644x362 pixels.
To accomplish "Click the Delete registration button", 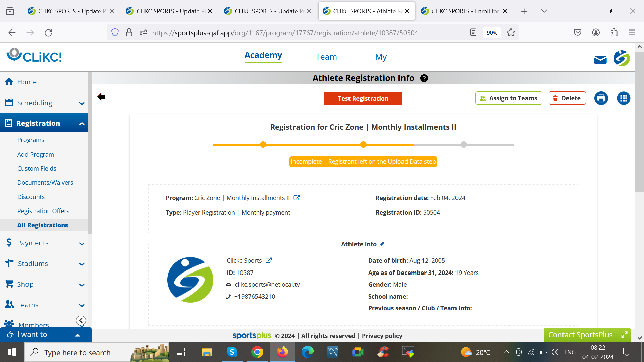I will tap(567, 98).
